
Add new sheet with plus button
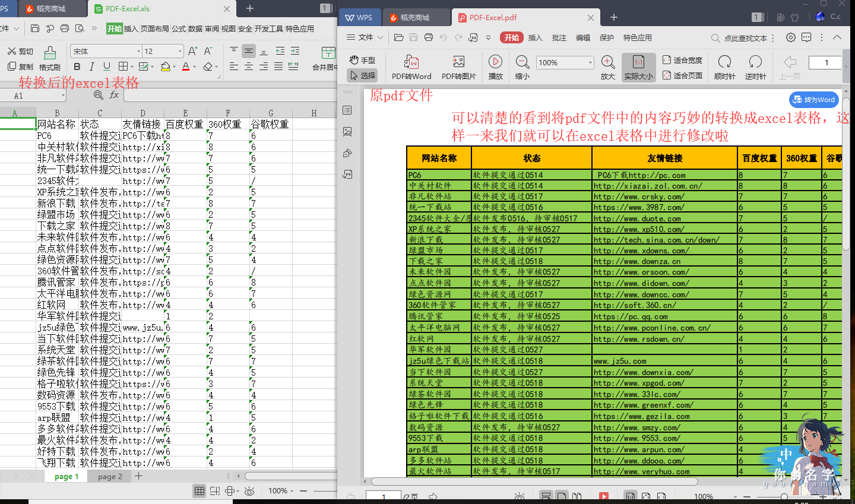pyautogui.click(x=138, y=476)
